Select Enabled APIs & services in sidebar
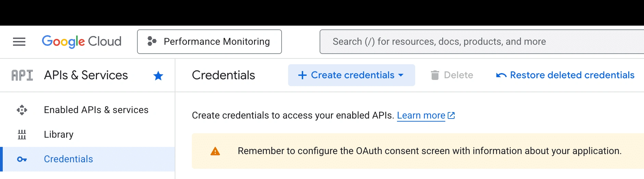The height and width of the screenshot is (179, 644). [x=96, y=110]
